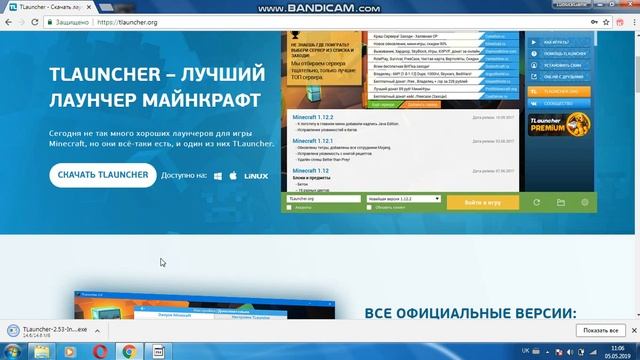640x360 pixels.
Task: Click the UK language indicator
Action: [525, 351]
